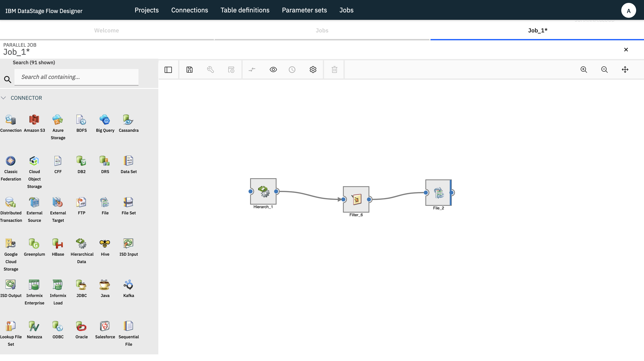Select the HBase connector icon
Screen dimensions: 644x361
click(58, 243)
